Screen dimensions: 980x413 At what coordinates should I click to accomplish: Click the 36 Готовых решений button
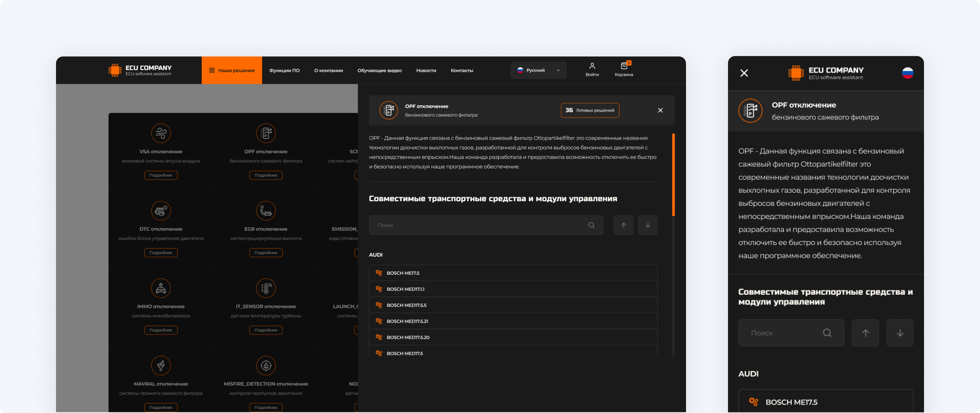tap(590, 110)
